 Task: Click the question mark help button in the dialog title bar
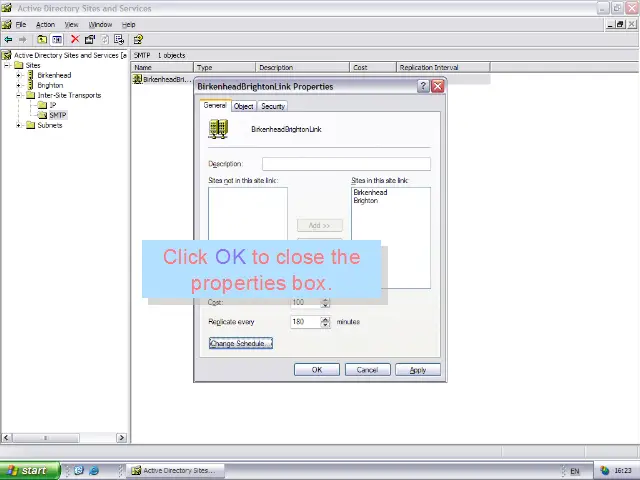coord(423,86)
